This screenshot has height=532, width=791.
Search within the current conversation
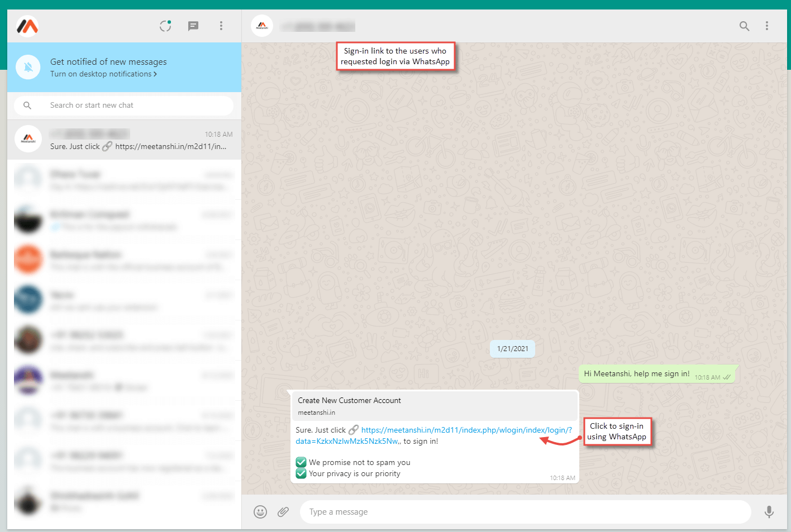(744, 26)
